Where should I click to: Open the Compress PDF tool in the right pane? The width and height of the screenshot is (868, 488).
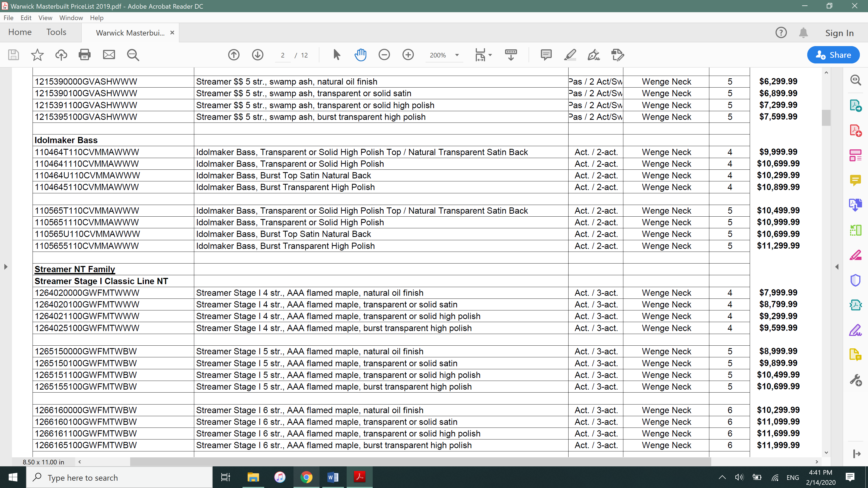856,305
